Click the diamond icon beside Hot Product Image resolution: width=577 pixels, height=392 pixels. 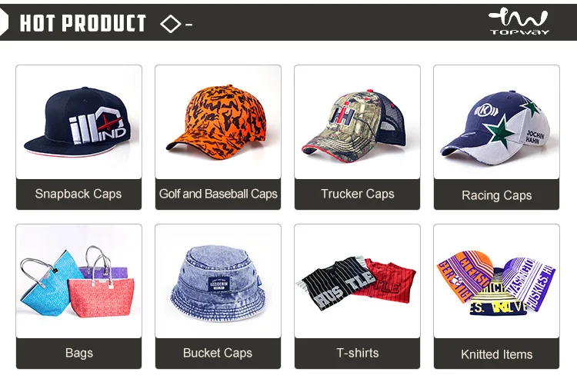[x=170, y=24]
